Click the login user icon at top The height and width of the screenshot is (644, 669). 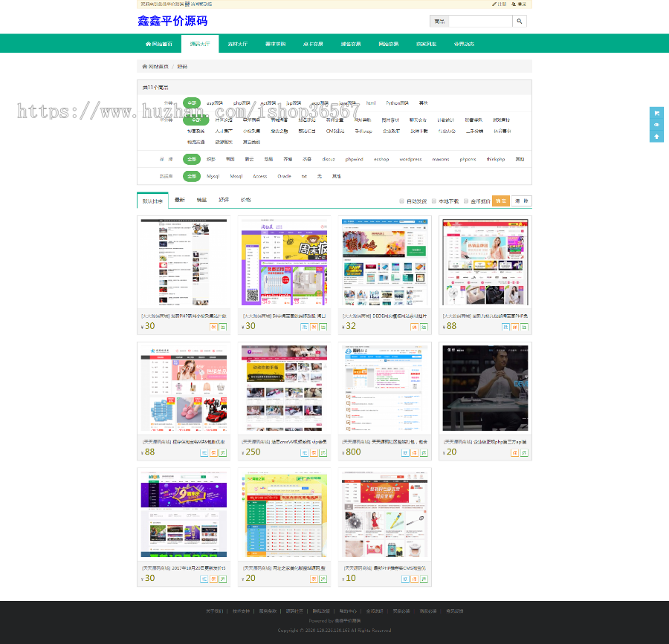pyautogui.click(x=513, y=4)
